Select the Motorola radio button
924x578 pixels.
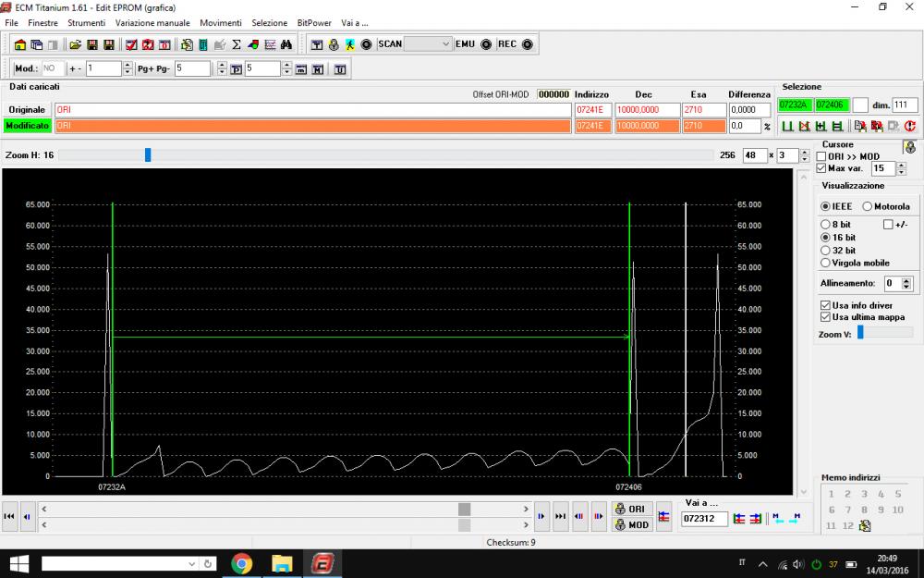867,206
